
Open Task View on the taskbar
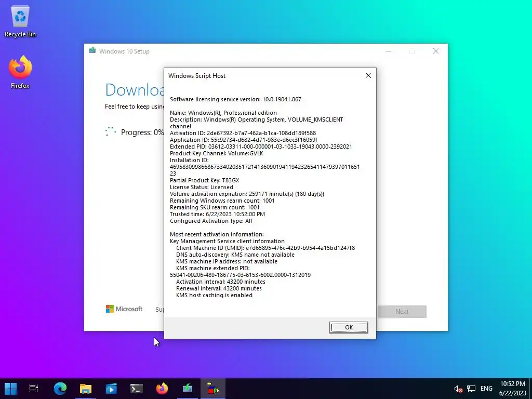34,389
